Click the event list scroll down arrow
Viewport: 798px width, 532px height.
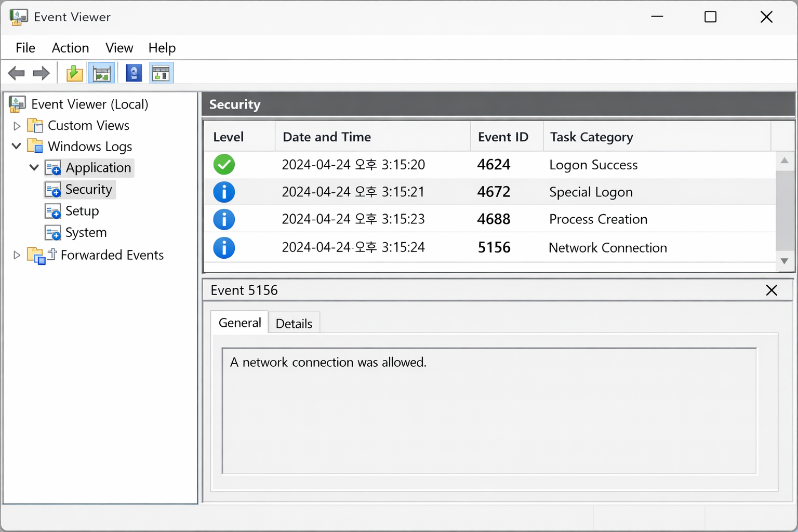tap(784, 261)
